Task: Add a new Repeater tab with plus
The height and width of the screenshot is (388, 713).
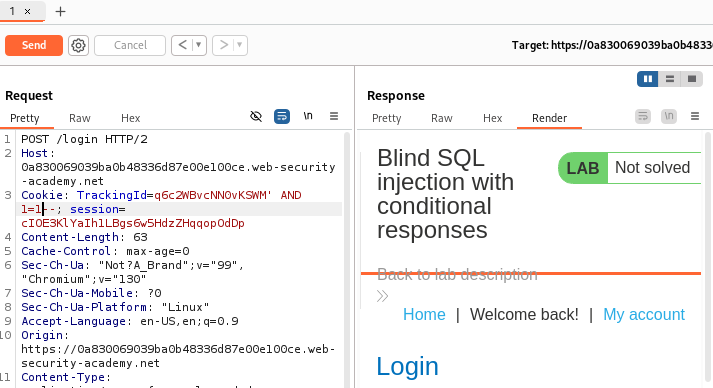Action: (x=60, y=11)
